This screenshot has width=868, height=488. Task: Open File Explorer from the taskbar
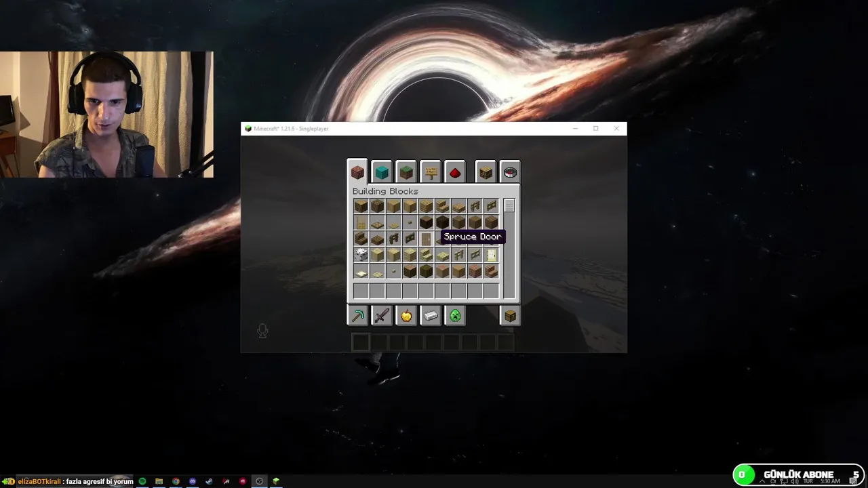[x=159, y=481]
